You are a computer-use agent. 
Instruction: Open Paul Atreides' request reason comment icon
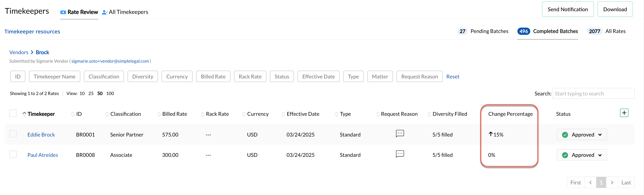click(x=400, y=154)
